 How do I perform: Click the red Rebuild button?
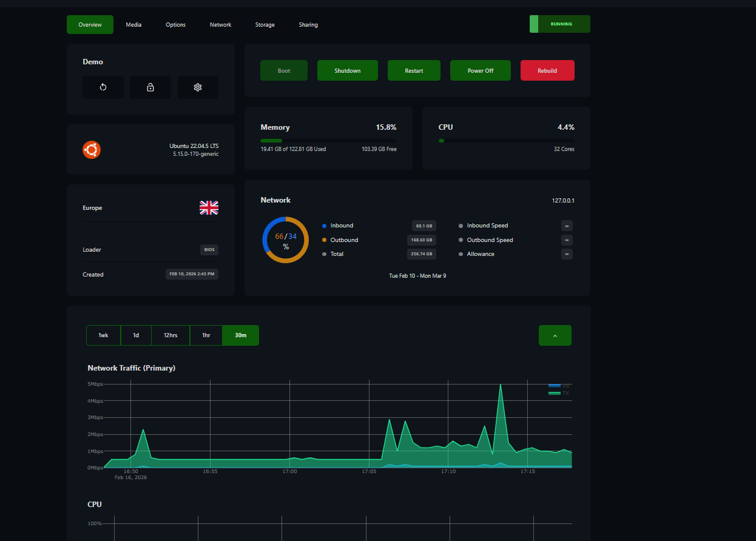coord(547,70)
